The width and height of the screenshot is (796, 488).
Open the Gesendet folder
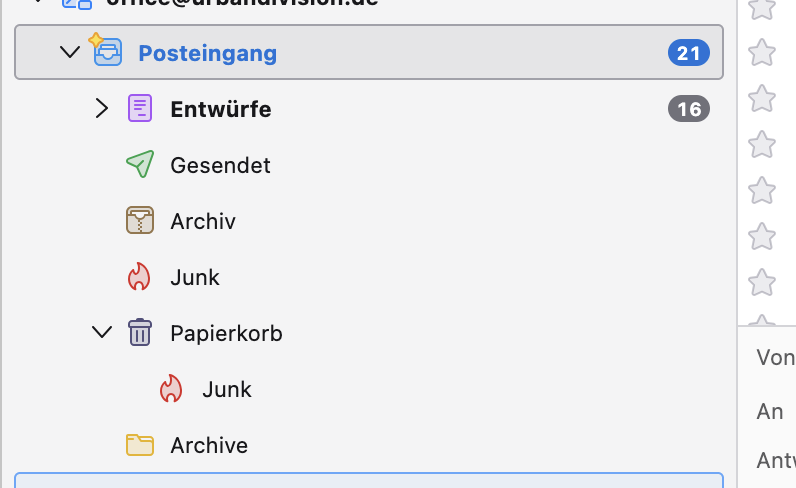click(220, 165)
